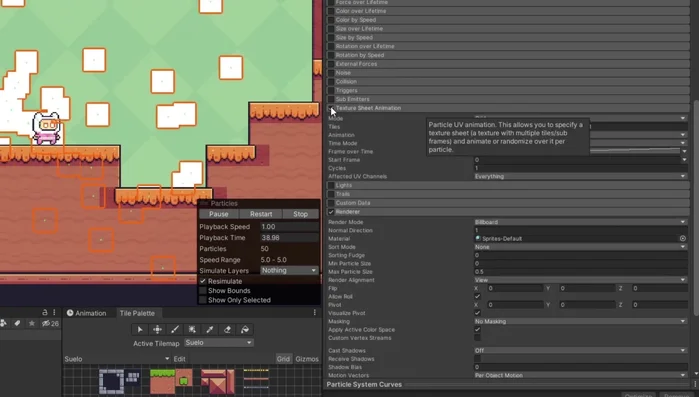Toggle hidden packages eye icon showing 26

pyautogui.click(x=50, y=323)
